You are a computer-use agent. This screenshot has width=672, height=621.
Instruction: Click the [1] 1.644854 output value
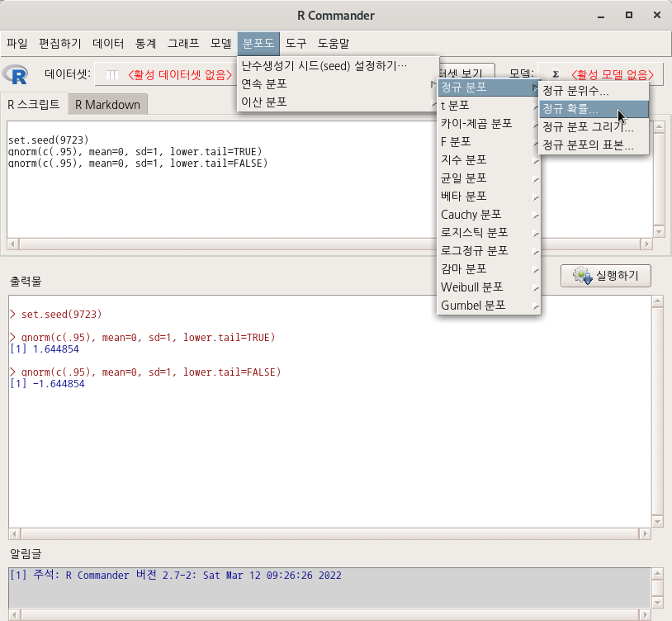click(x=44, y=349)
